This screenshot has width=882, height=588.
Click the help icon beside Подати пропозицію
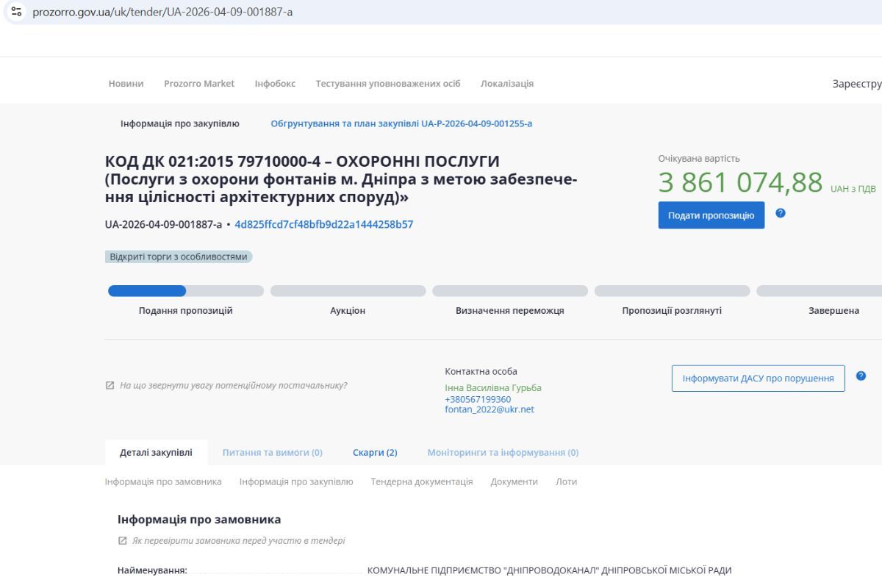pos(781,213)
